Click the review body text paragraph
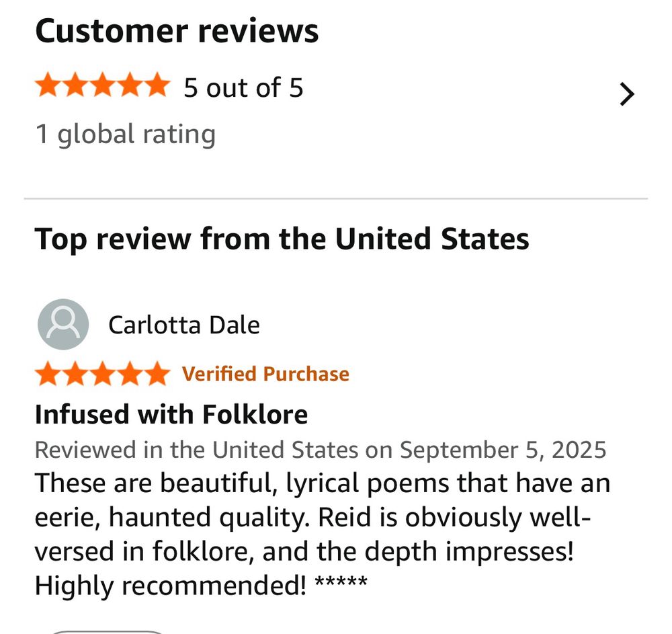This screenshot has width=672, height=634. (x=314, y=518)
